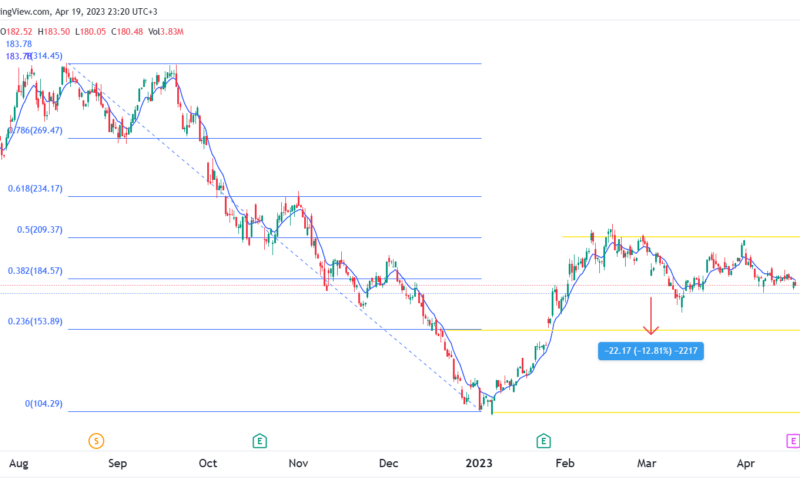Click the O182.52 open price value
This screenshot has height=503, width=800.
(16, 32)
